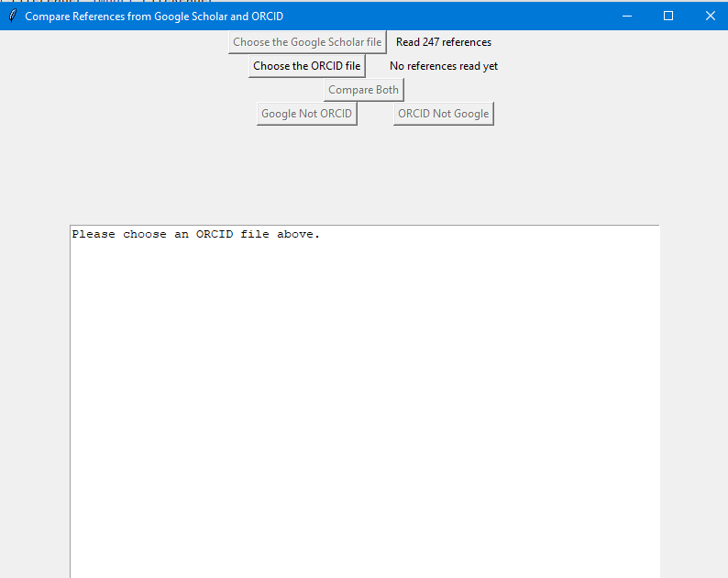The width and height of the screenshot is (728, 578).
Task: Select the 'No references read yet' label
Action: point(444,66)
